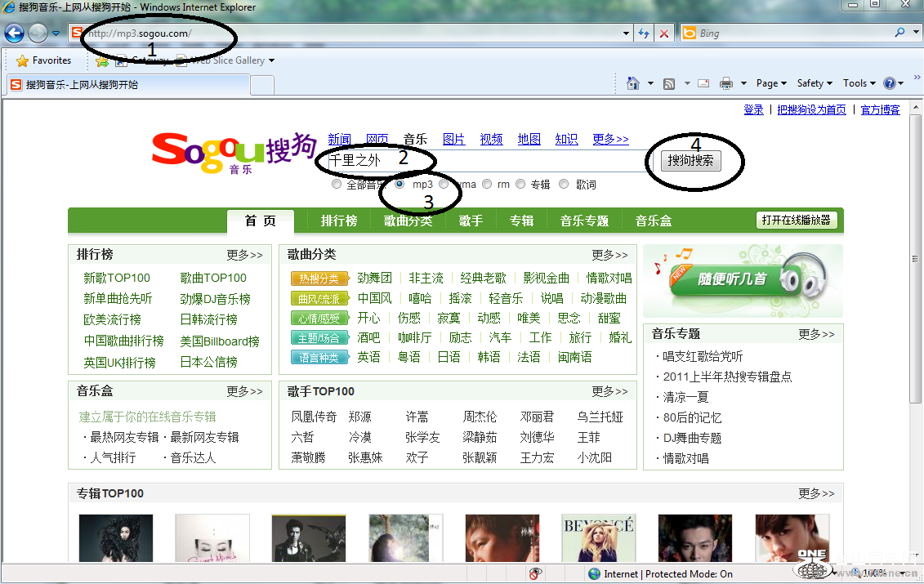Click the RSS feeds icon

tap(669, 83)
